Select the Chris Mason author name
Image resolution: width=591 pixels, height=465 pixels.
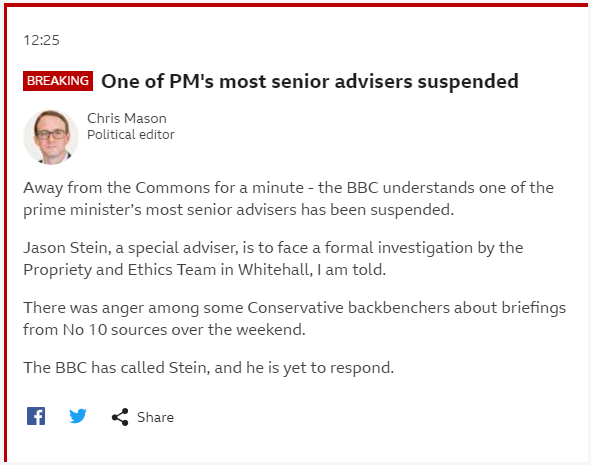127,118
